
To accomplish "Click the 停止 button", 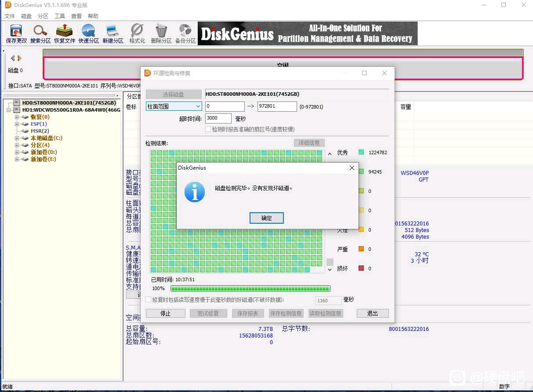I will [166, 313].
